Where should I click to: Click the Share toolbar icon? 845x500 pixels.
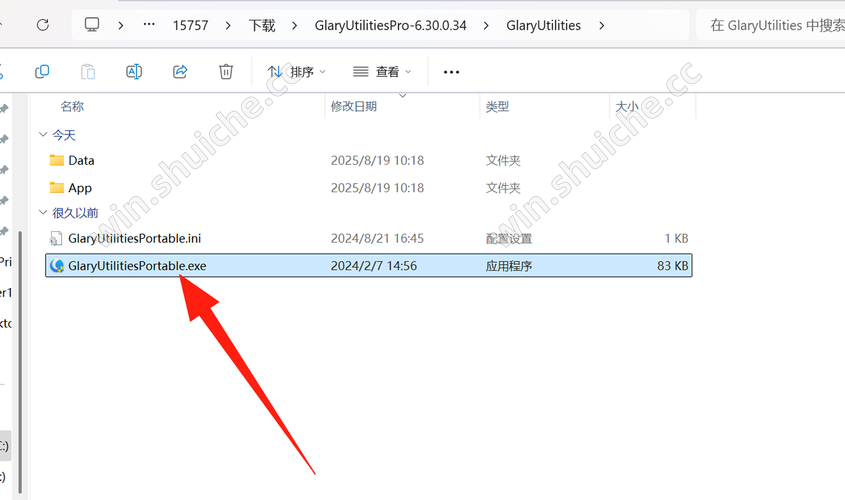click(180, 72)
